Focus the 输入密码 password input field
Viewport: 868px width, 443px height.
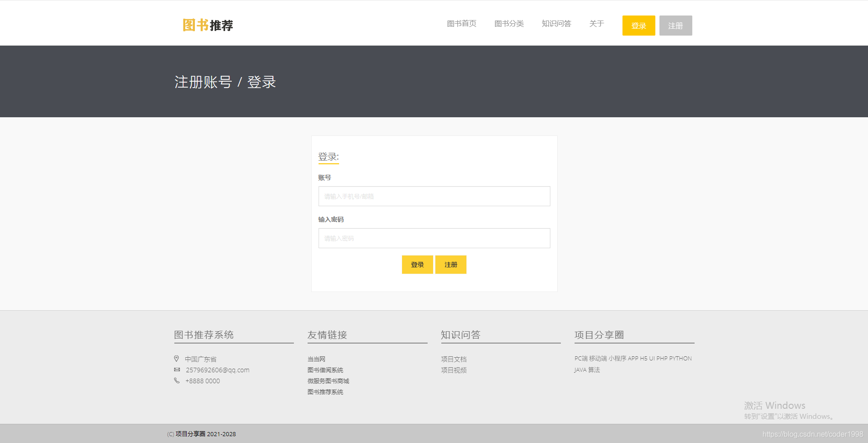click(x=434, y=238)
